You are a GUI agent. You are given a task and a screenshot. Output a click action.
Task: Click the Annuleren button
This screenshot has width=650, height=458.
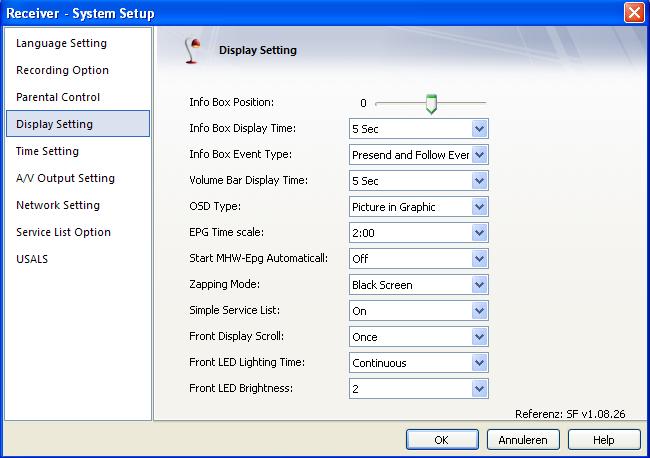pos(523,440)
